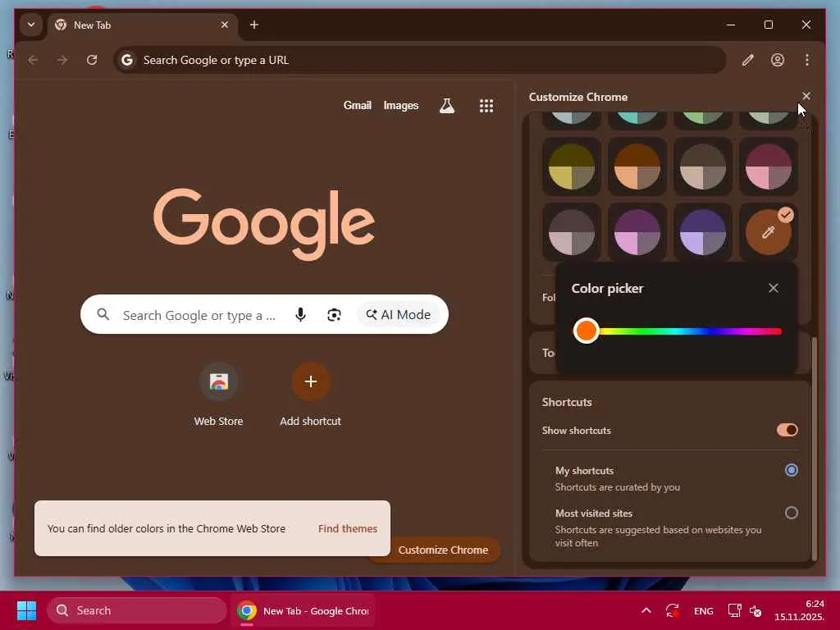This screenshot has height=630, width=840.
Task: Open the Web Store shortcut
Action: [x=218, y=395]
